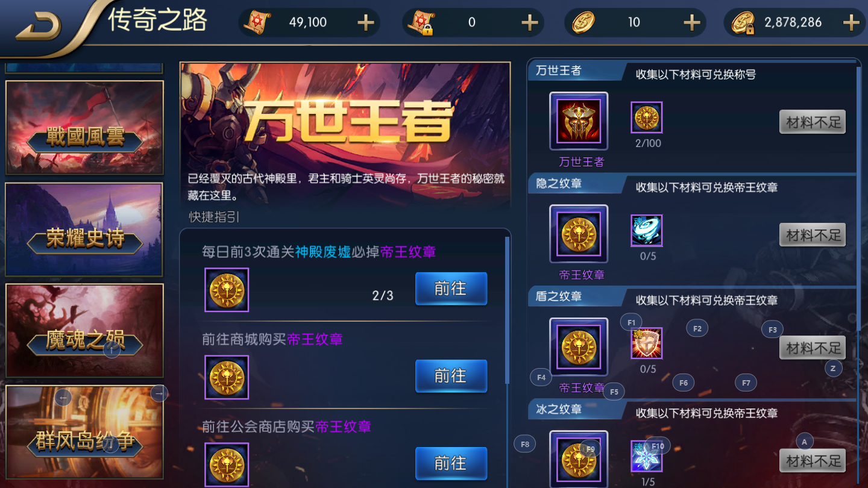This screenshot has height=488, width=868.
Task: Tap the shield soul material icon
Action: tap(647, 343)
